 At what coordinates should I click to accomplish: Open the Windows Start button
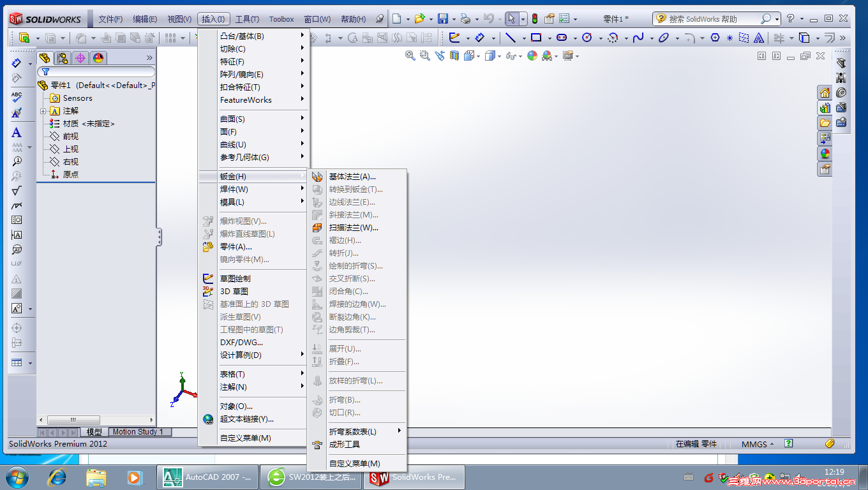(x=17, y=477)
